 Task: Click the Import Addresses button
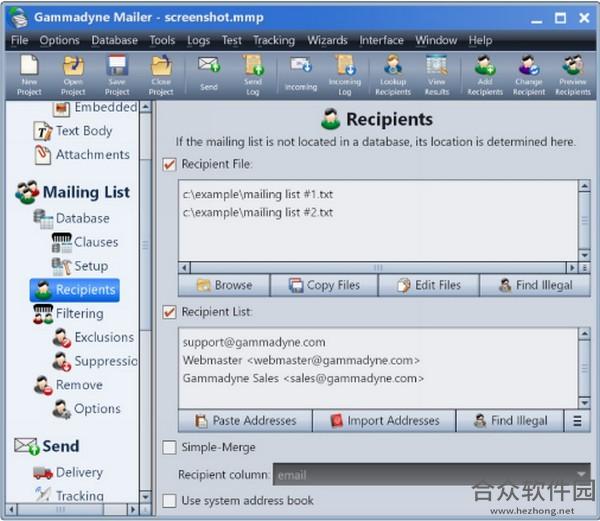[384, 421]
